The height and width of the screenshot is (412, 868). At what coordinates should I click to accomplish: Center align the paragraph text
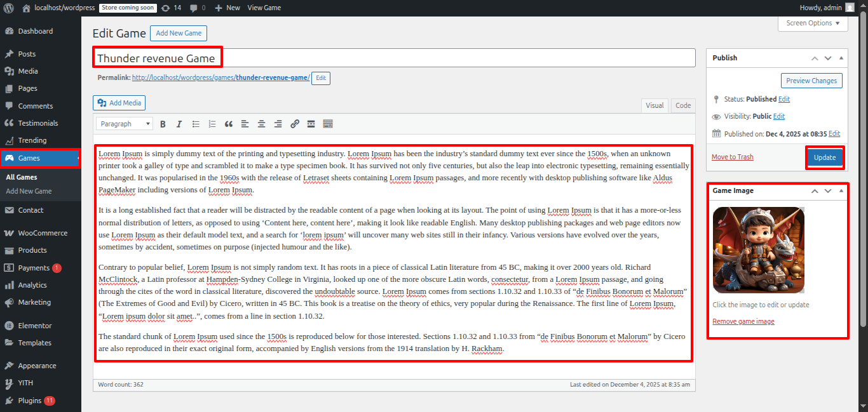tap(262, 124)
